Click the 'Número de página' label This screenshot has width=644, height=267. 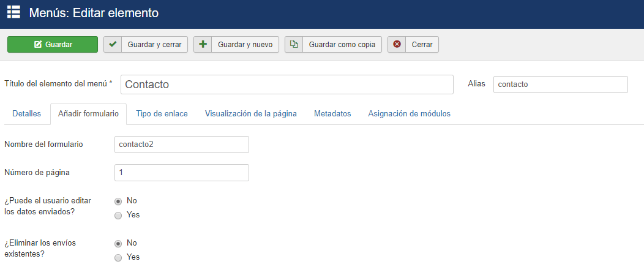(37, 173)
